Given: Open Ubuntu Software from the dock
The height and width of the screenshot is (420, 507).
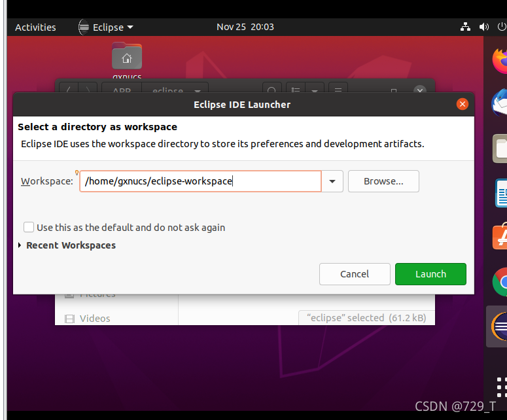Looking at the screenshot, I should [x=500, y=237].
